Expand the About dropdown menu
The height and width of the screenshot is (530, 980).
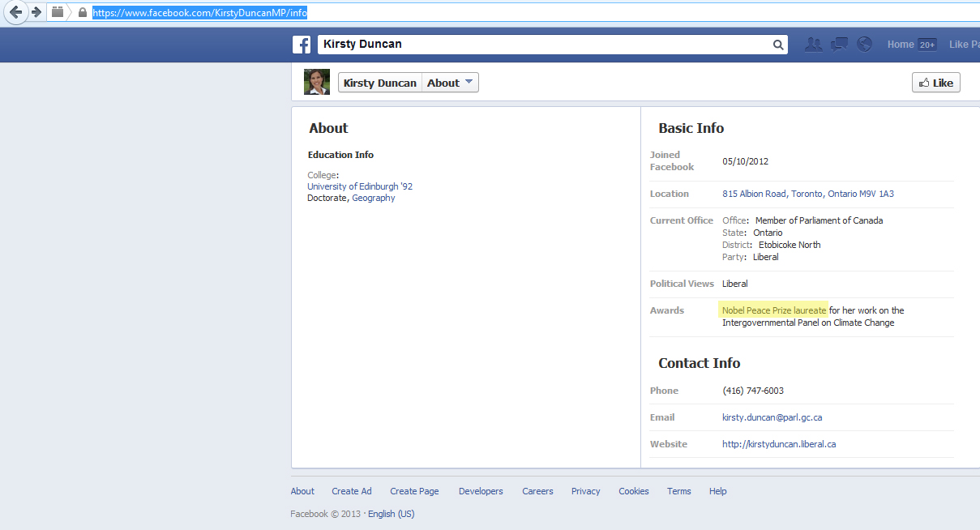coord(451,83)
